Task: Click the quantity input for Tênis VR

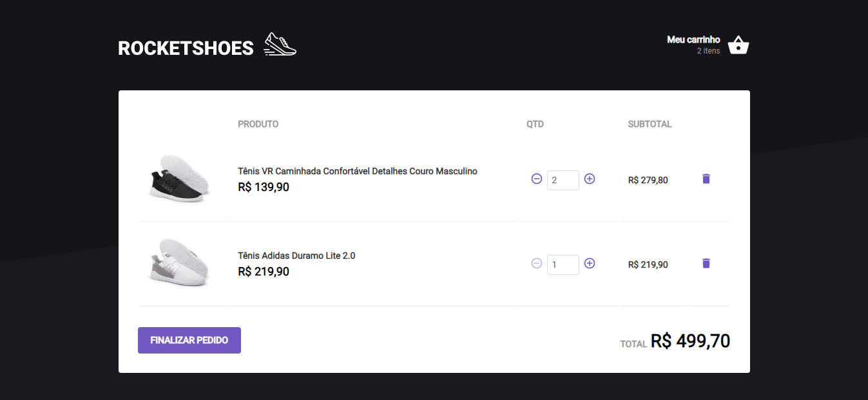Action: [x=563, y=180]
